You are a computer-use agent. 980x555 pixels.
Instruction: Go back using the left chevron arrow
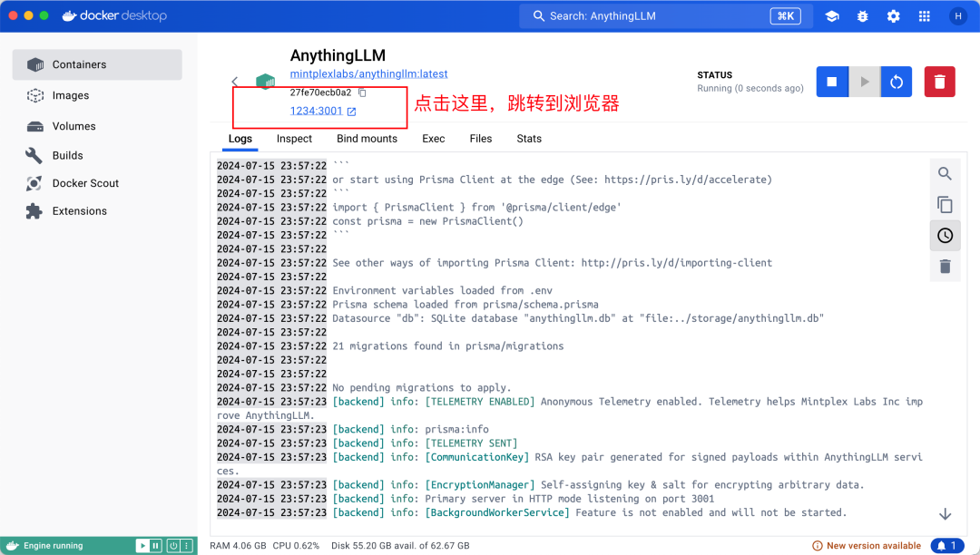click(x=235, y=81)
